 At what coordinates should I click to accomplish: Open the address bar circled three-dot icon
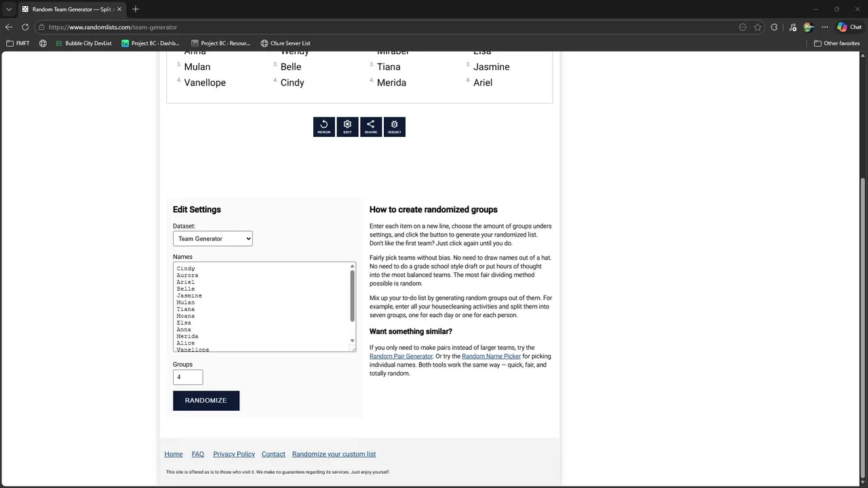coord(743,27)
